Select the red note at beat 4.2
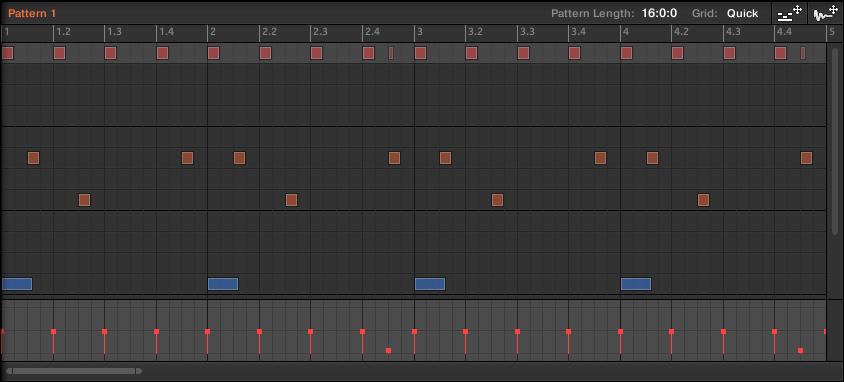Screen dimensions: 844x382 [678, 53]
